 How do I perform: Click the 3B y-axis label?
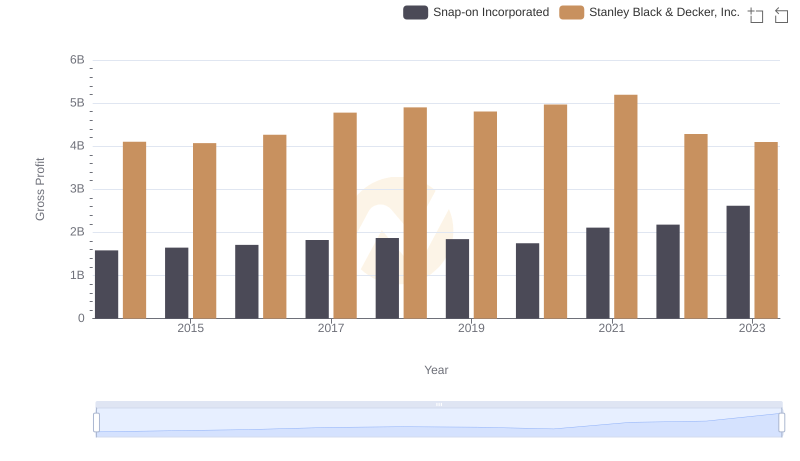click(77, 189)
